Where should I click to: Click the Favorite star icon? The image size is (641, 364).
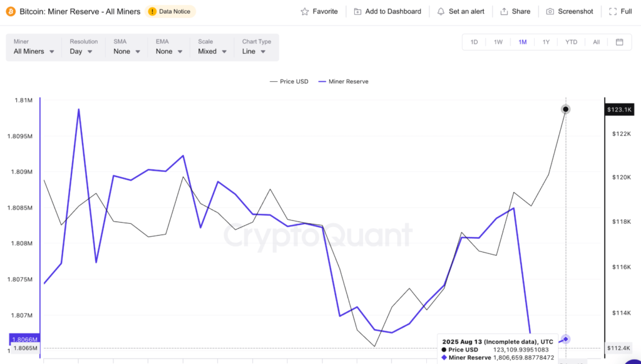tap(305, 11)
